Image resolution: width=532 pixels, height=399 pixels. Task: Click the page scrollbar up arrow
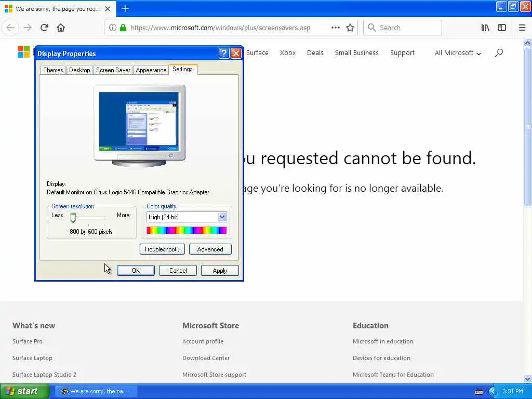click(527, 43)
